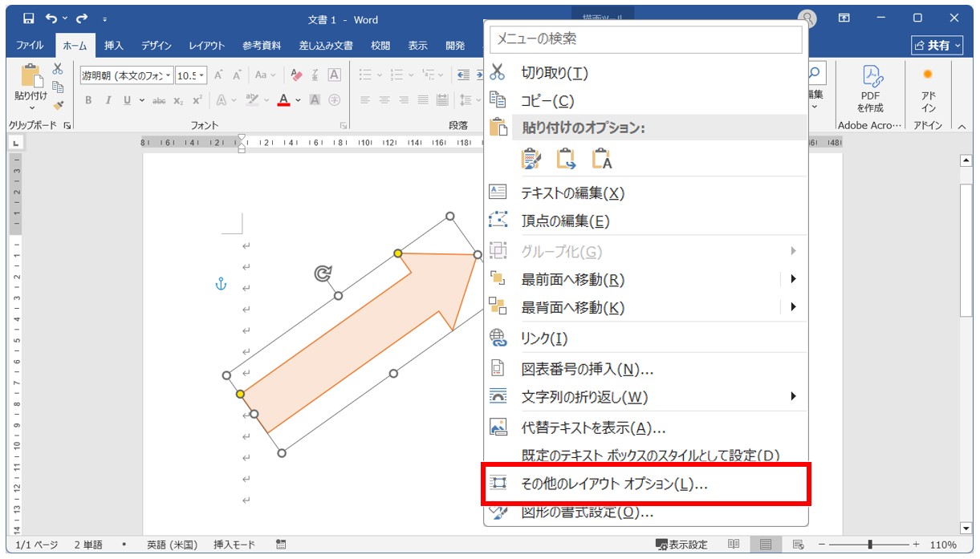Click the Subscript x₂ icon

point(178,100)
